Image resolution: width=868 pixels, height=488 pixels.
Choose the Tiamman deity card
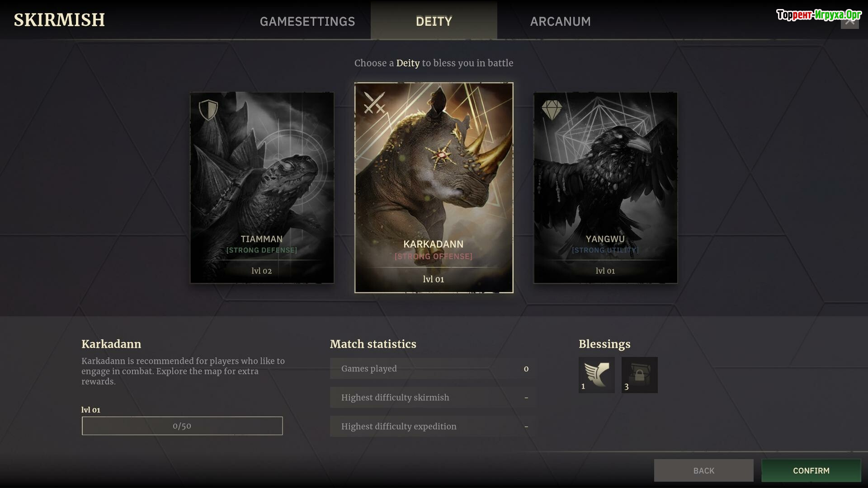(x=262, y=188)
